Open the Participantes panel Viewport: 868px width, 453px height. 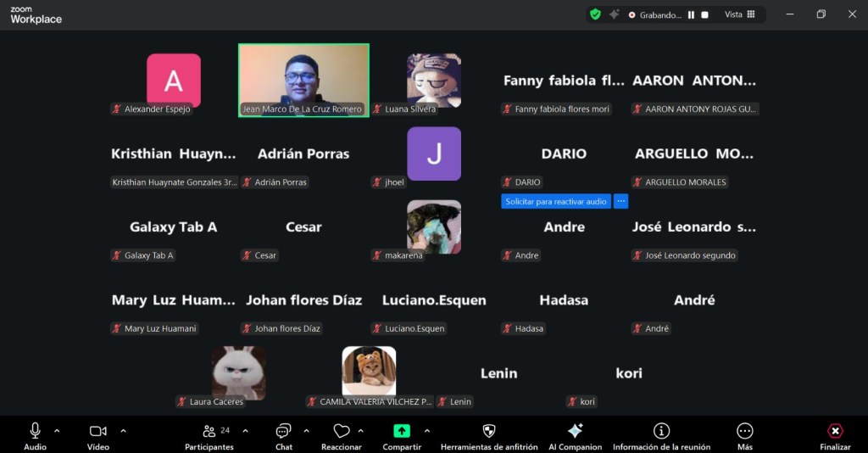(x=209, y=436)
